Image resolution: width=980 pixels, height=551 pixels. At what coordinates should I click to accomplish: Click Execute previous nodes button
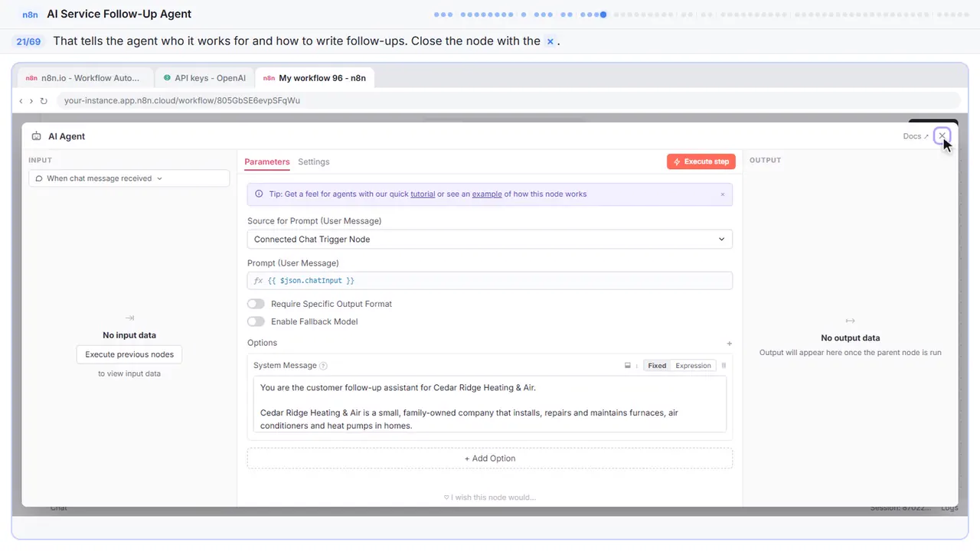pos(129,354)
